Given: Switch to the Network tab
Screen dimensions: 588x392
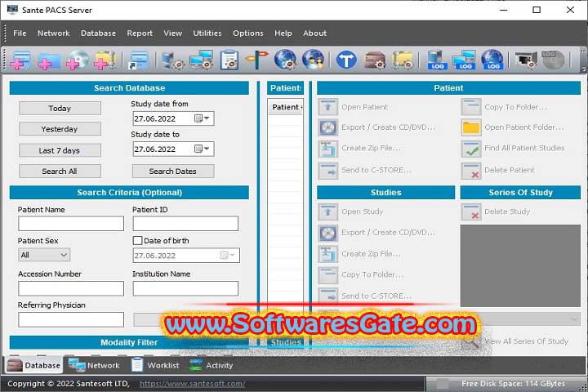Looking at the screenshot, I should point(94,365).
